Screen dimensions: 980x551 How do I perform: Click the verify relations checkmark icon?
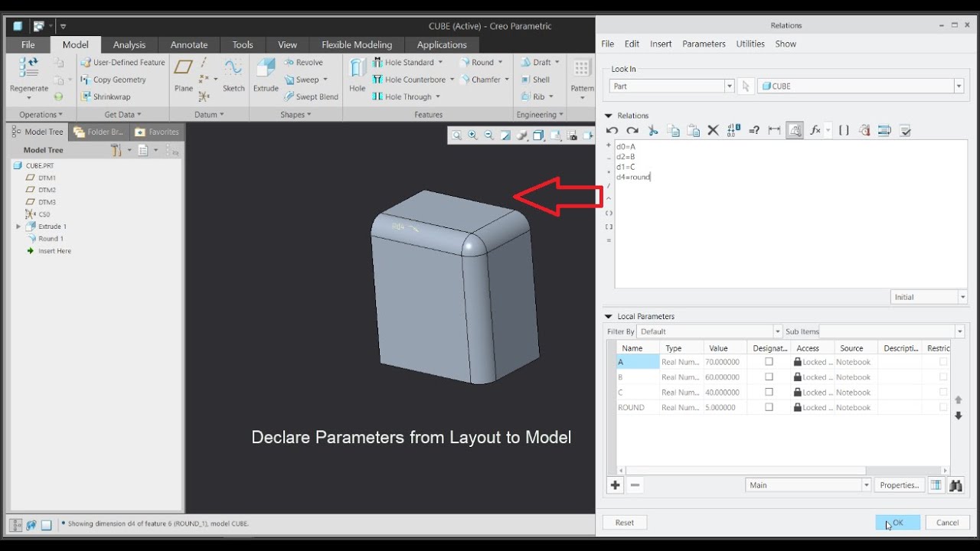pyautogui.click(x=905, y=131)
